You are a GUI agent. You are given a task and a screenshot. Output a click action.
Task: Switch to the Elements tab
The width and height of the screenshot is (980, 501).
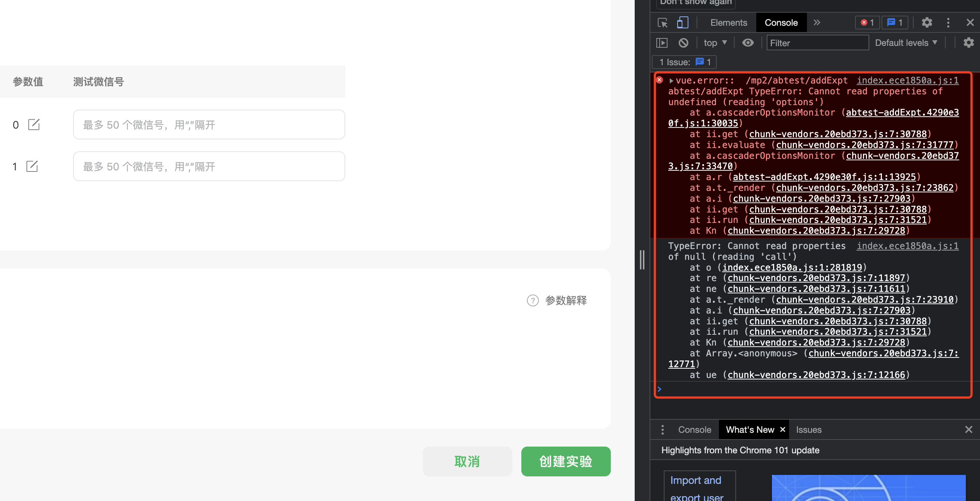click(x=728, y=23)
